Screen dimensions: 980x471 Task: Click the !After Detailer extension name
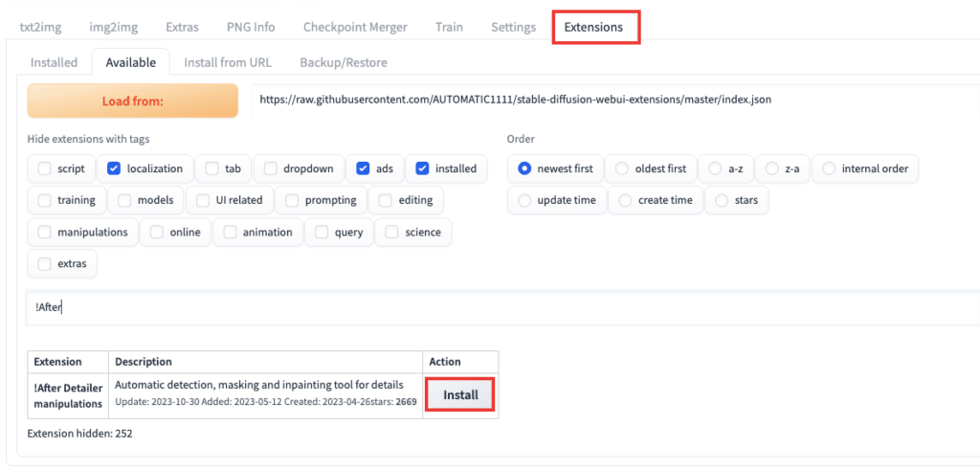68,387
